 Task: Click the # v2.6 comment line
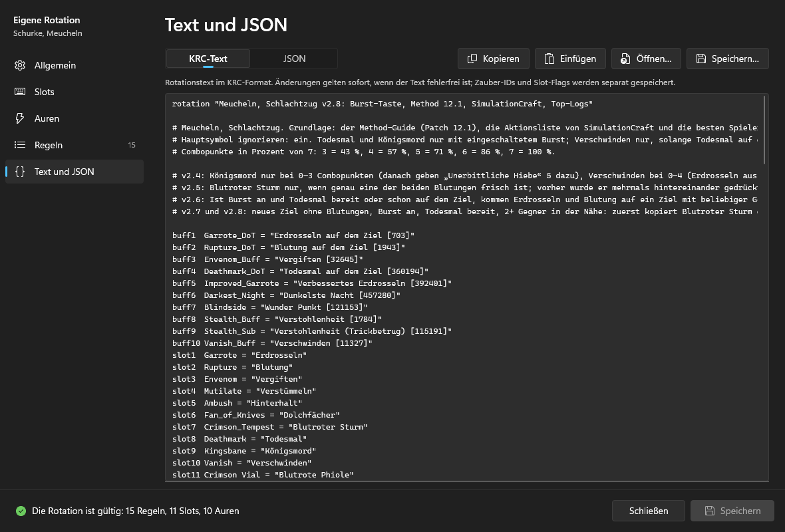pos(465,199)
